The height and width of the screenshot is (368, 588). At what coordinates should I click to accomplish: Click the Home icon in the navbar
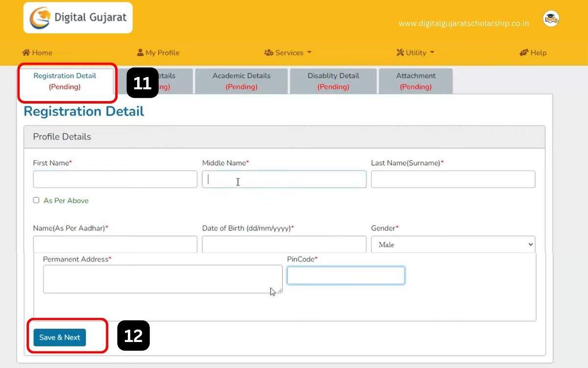(27, 53)
